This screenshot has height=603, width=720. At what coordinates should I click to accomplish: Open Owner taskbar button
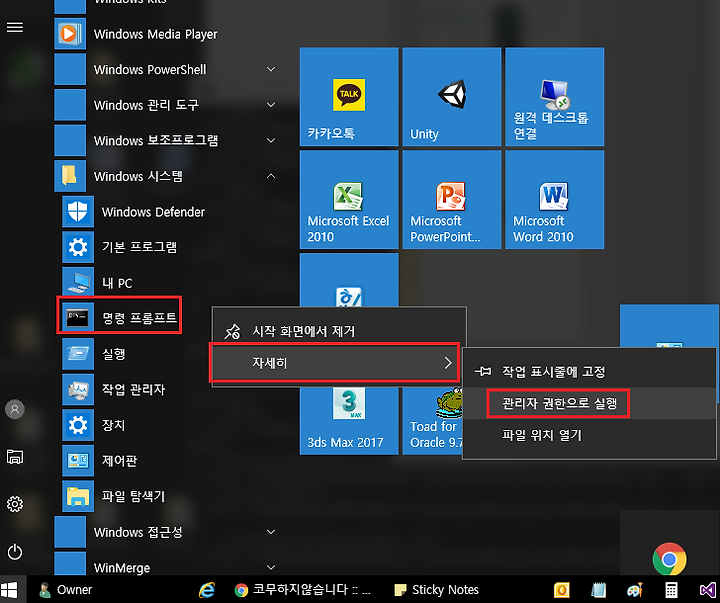[65, 590]
